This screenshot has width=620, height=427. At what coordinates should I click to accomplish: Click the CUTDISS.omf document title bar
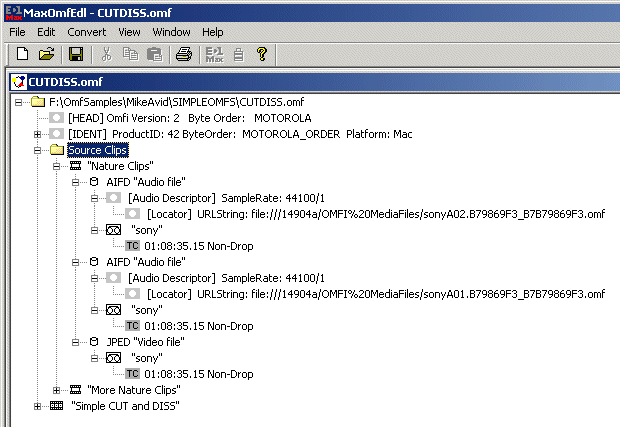click(316, 82)
